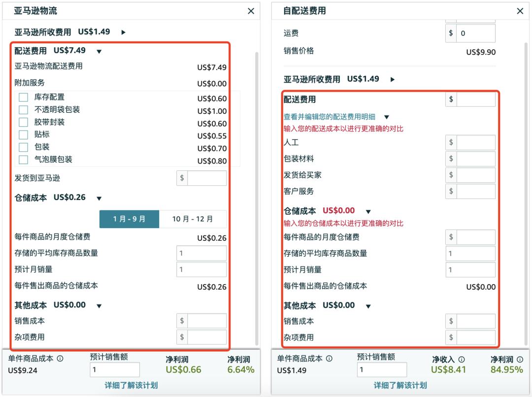The image size is (532, 397).
Task: Enable the 胶带封装 option
Action: tap(24, 122)
